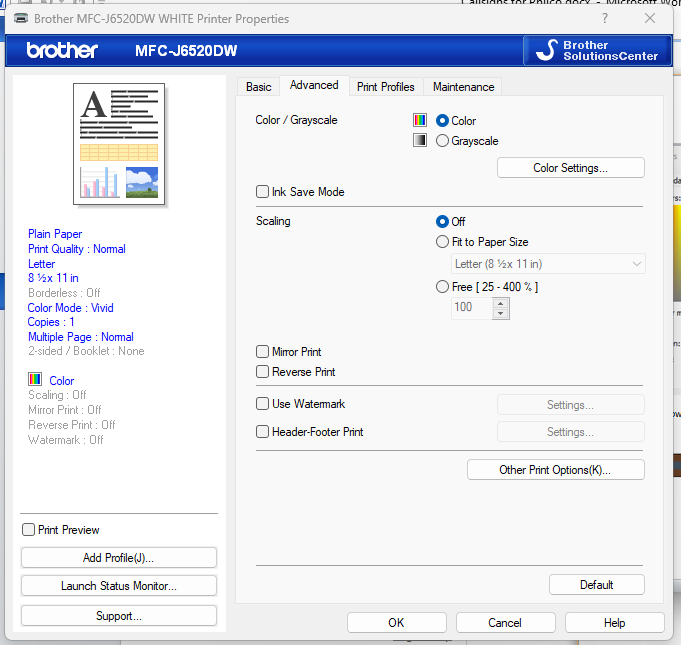Click '2-sided / Booklet : None' text
The width and height of the screenshot is (681, 645).
pyautogui.click(x=86, y=351)
